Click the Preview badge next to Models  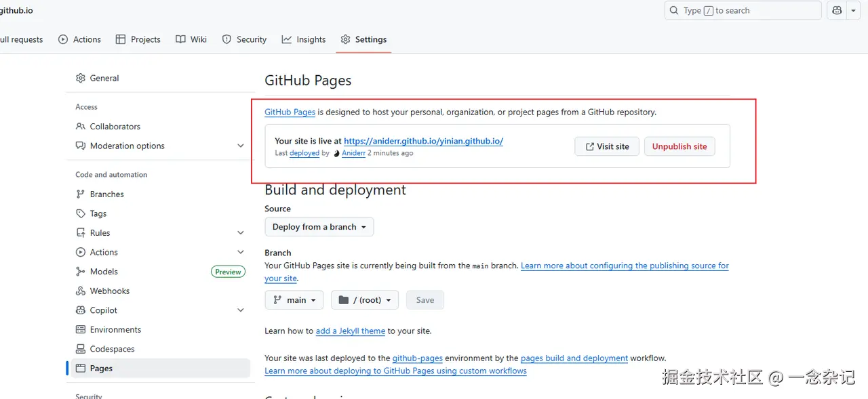point(228,272)
